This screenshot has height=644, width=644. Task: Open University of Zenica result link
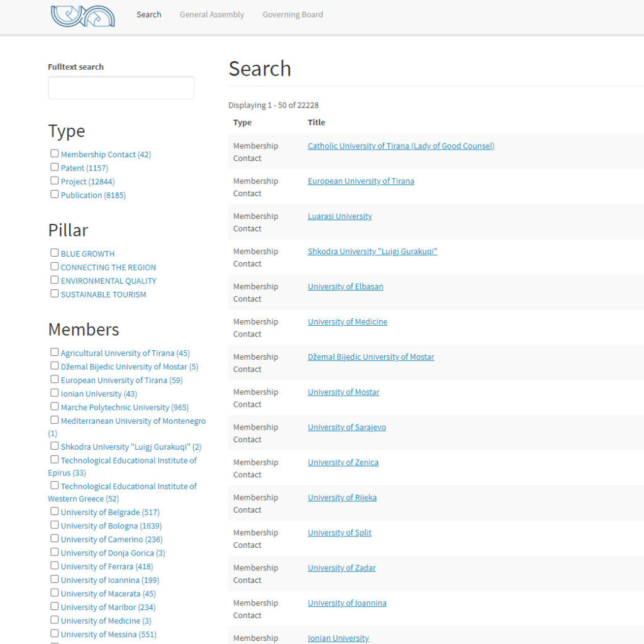click(343, 462)
